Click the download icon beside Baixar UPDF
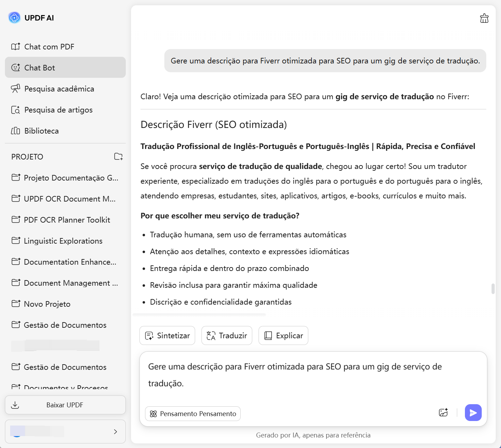This screenshot has width=501, height=448. [15, 405]
